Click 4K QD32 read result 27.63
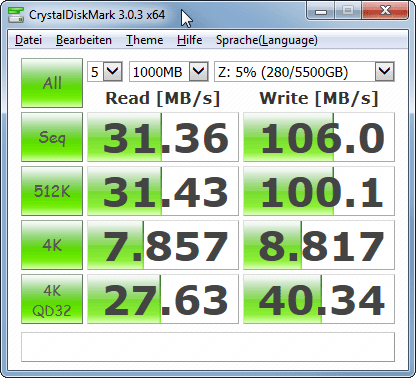 [x=163, y=299]
